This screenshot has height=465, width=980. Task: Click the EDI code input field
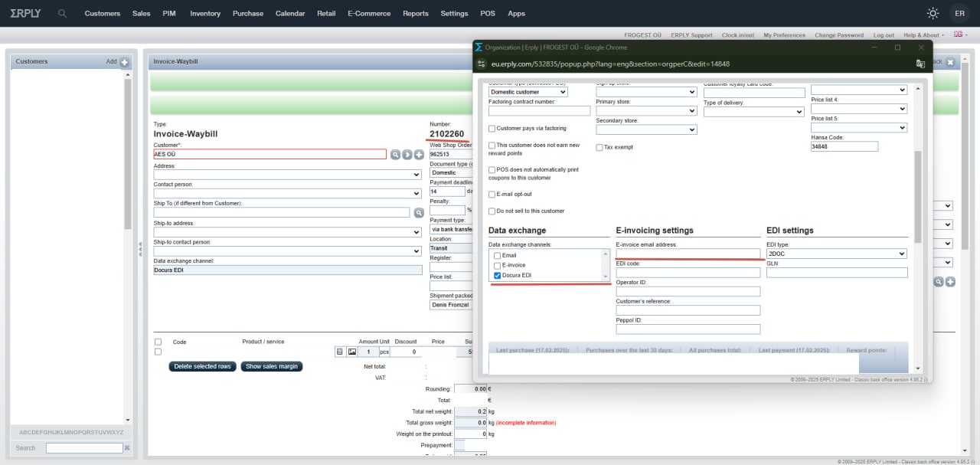[x=688, y=273]
